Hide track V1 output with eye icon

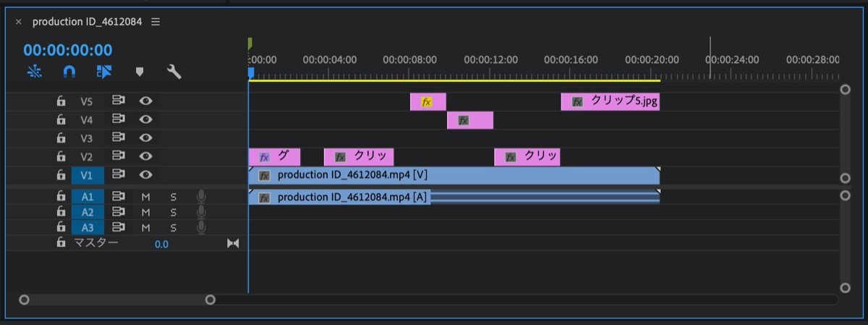point(145,174)
